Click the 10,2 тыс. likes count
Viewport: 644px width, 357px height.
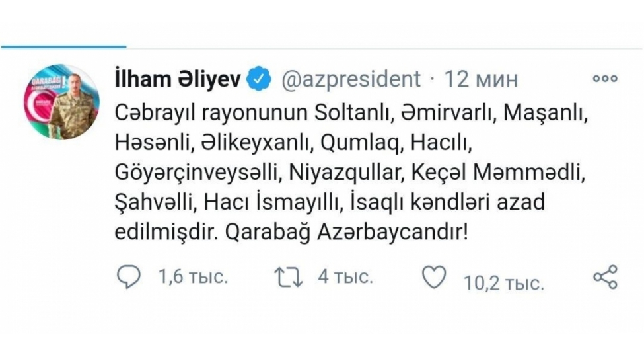(503, 284)
